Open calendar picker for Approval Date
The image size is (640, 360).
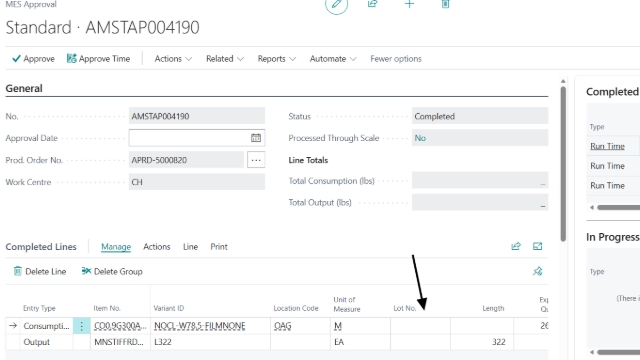(256, 138)
